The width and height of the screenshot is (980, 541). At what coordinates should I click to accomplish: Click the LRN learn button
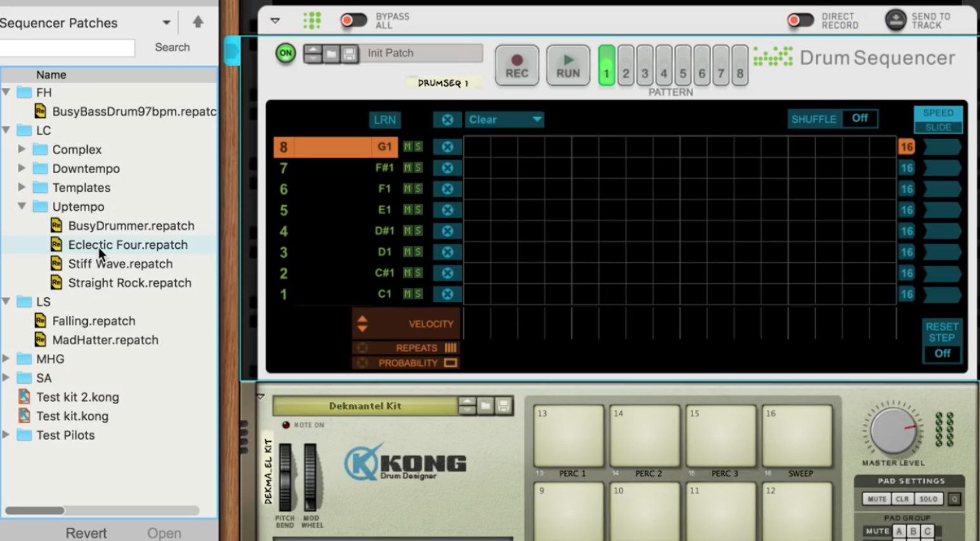[384, 120]
